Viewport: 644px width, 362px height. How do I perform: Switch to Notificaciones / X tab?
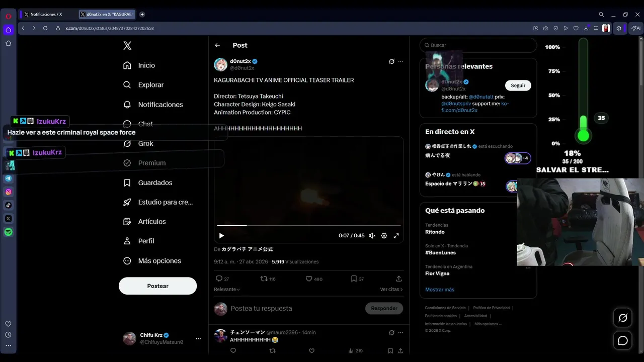[x=47, y=15]
